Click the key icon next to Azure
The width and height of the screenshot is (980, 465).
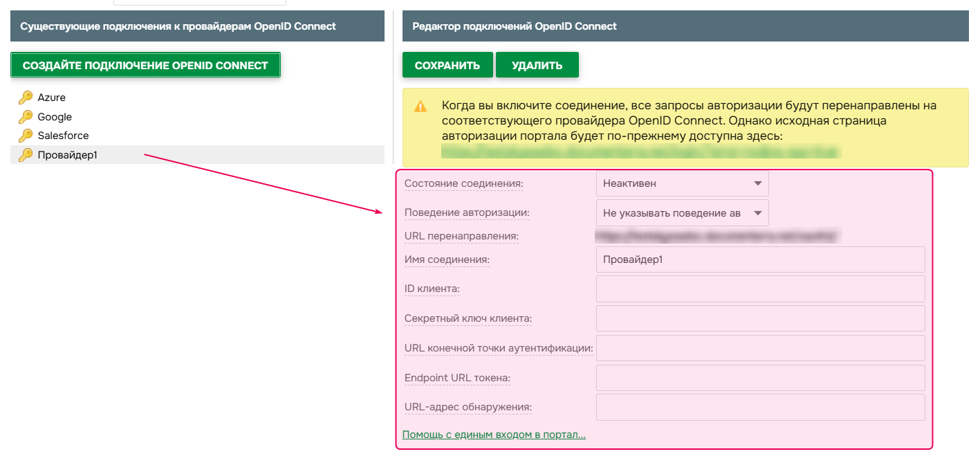(26, 98)
